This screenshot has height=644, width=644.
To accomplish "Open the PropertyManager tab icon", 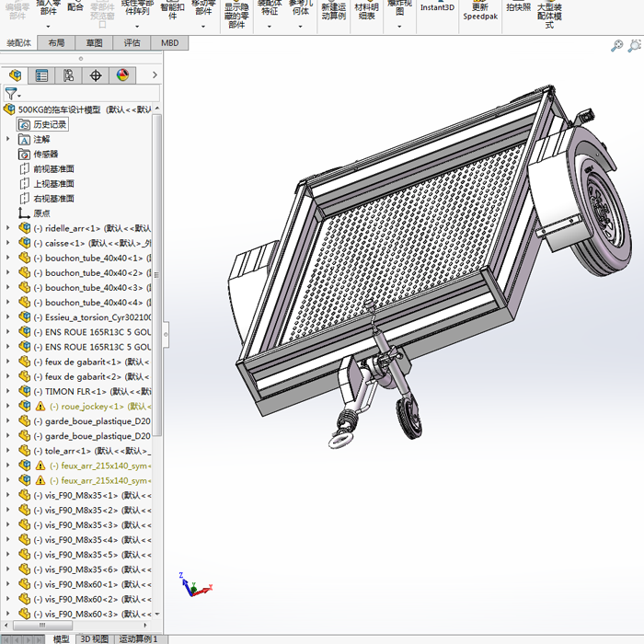I will 41,75.
